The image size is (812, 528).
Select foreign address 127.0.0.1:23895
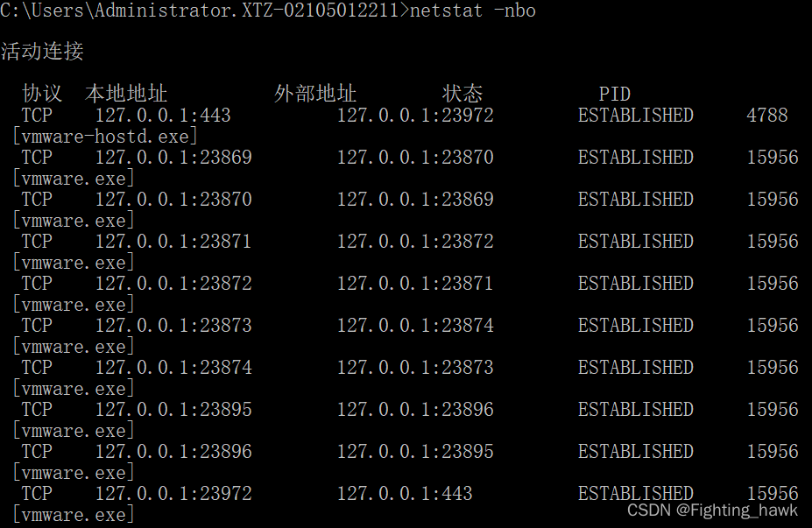tap(415, 452)
